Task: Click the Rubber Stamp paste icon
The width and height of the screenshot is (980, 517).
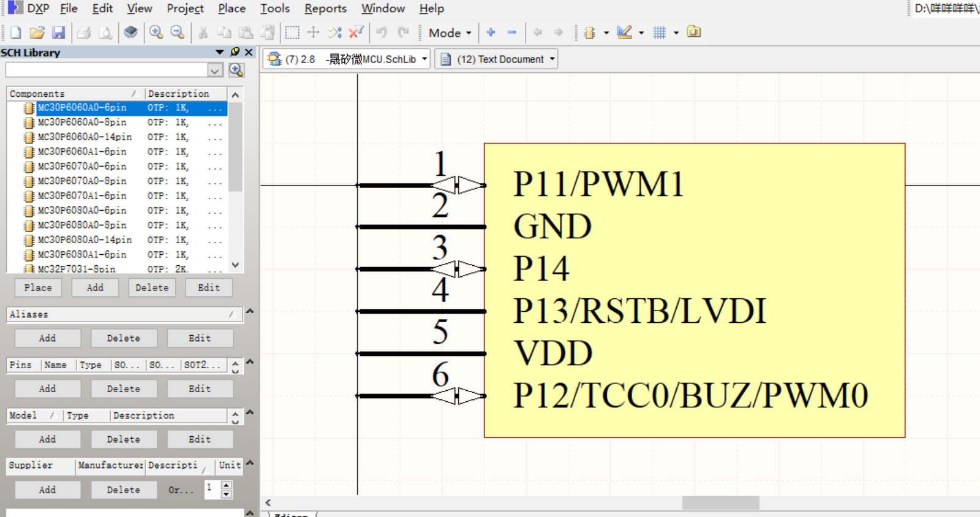Action: click(268, 32)
